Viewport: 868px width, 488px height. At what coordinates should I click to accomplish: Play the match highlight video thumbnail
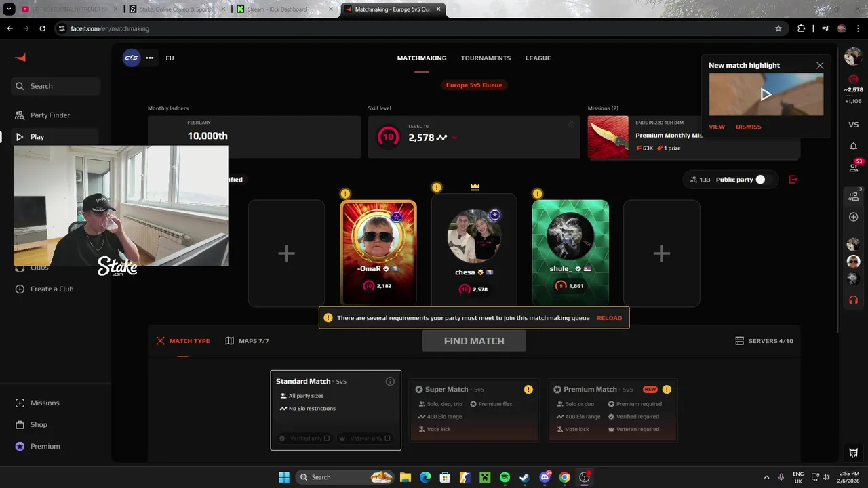[766, 94]
